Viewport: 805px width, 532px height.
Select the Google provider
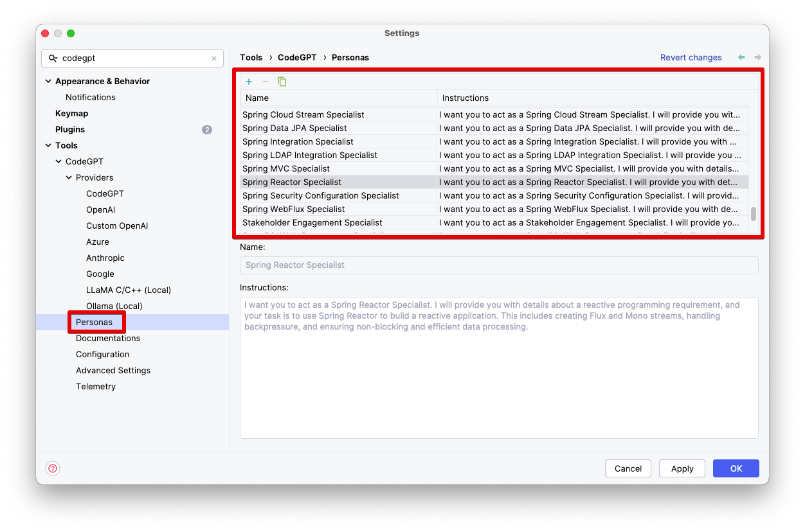pos(100,274)
